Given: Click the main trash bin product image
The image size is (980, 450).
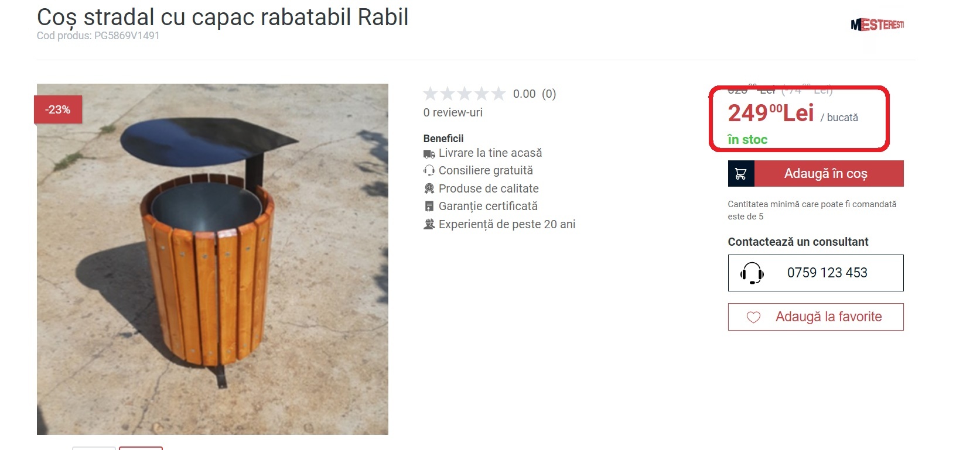Looking at the screenshot, I should [x=213, y=259].
